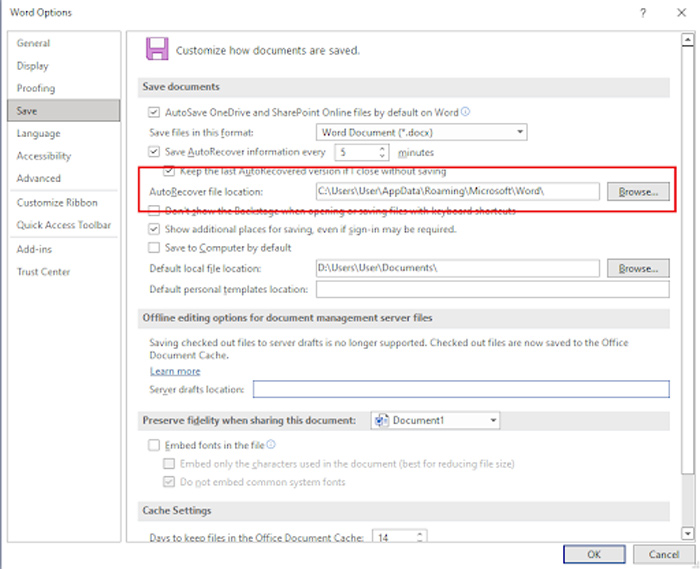This screenshot has width=700, height=569.
Task: Uncheck Save AutoRecover information checkbox
Action: click(x=154, y=152)
